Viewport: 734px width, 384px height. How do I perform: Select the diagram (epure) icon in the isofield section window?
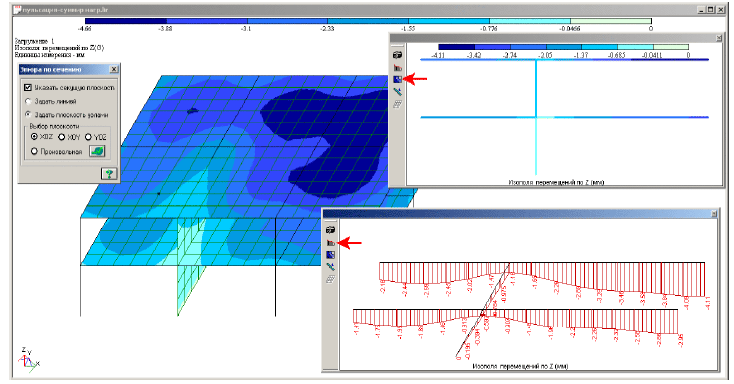pos(397,67)
